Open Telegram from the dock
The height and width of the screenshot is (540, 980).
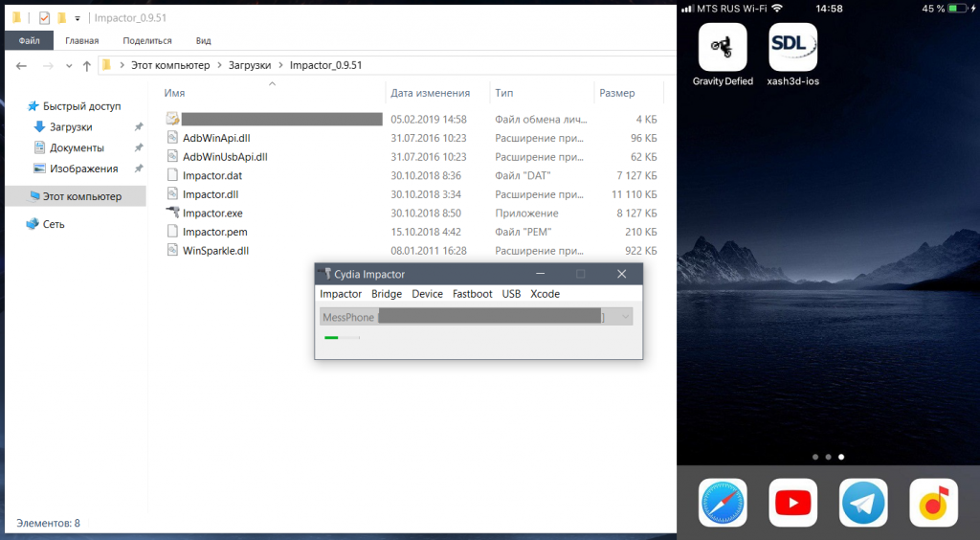point(863,502)
